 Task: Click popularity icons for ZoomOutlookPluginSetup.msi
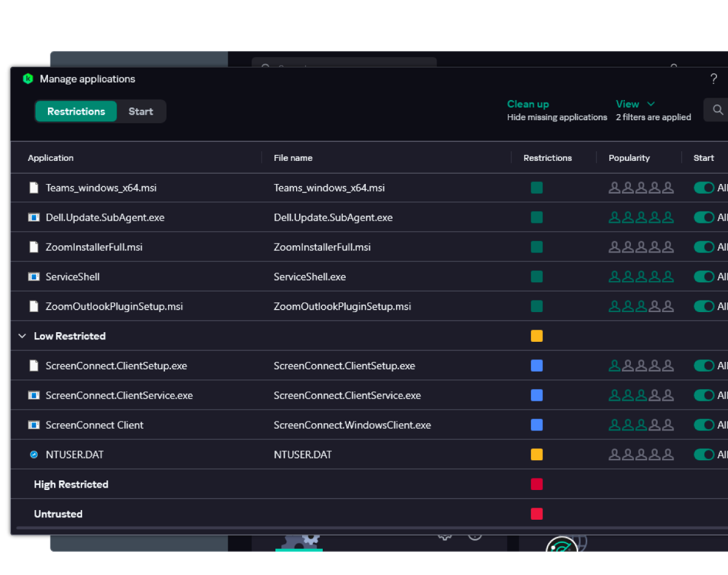[641, 307]
